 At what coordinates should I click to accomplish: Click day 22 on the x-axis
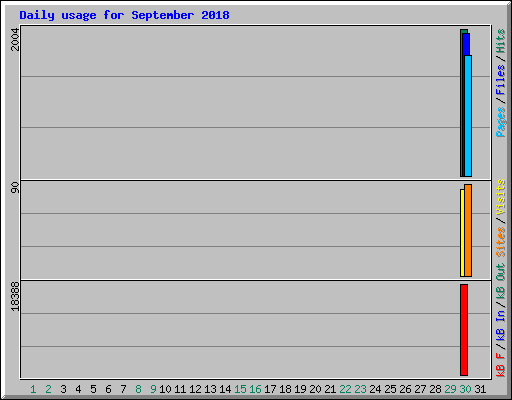pyautogui.click(x=345, y=389)
